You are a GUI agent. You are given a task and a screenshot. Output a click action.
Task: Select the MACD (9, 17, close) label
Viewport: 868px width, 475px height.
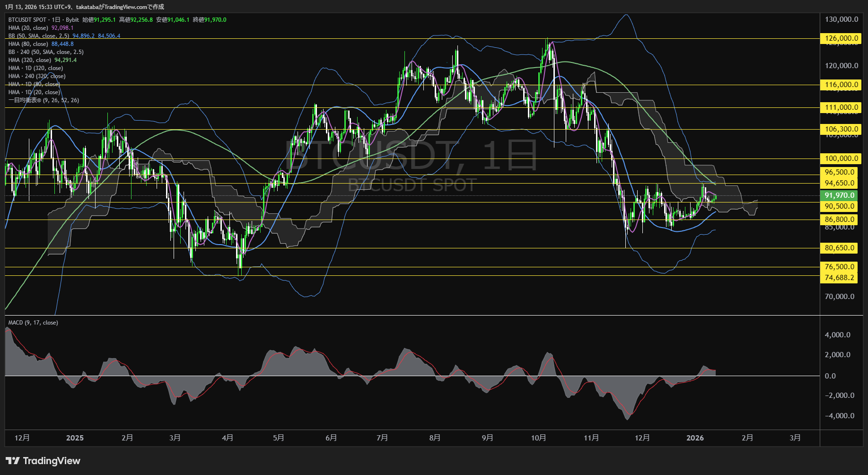click(33, 323)
